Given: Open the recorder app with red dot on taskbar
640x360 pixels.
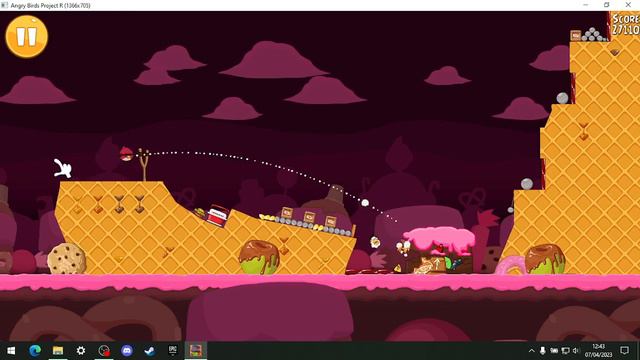Looking at the screenshot, I should [104, 351].
